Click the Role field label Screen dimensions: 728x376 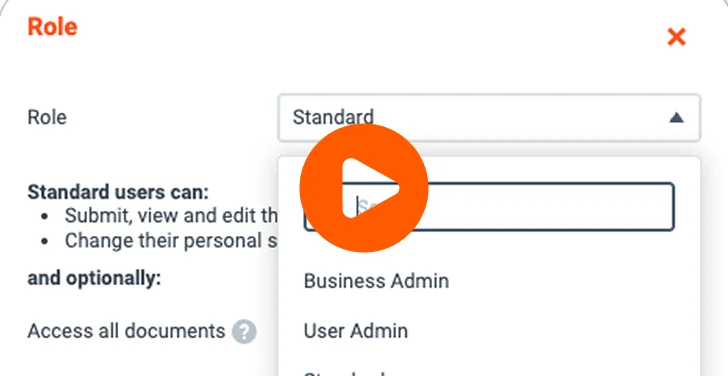(47, 117)
